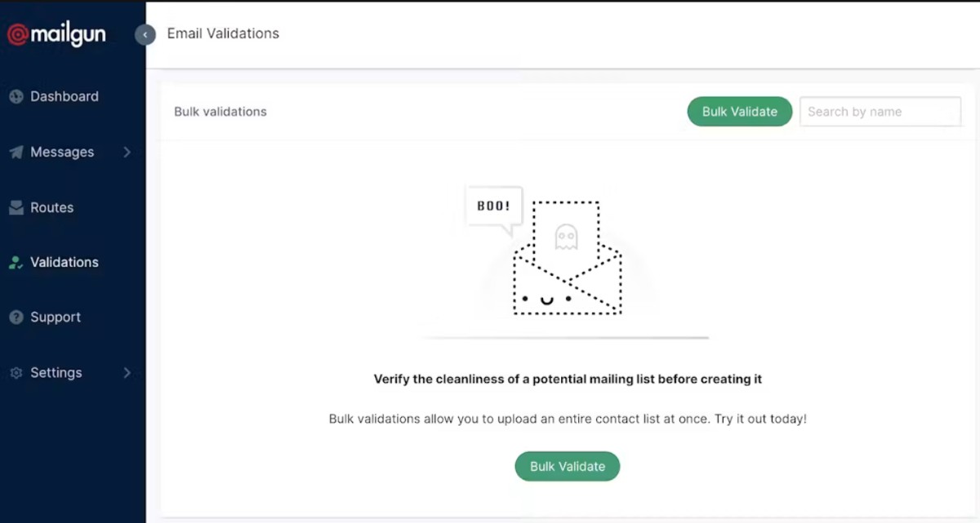
Task: Click the Email Validations page title
Action: tap(223, 33)
